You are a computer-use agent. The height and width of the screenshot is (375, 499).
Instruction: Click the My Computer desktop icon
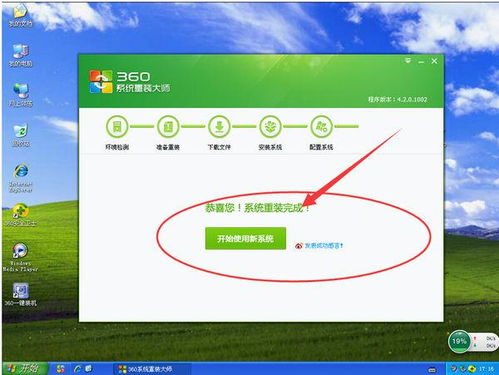(x=20, y=55)
